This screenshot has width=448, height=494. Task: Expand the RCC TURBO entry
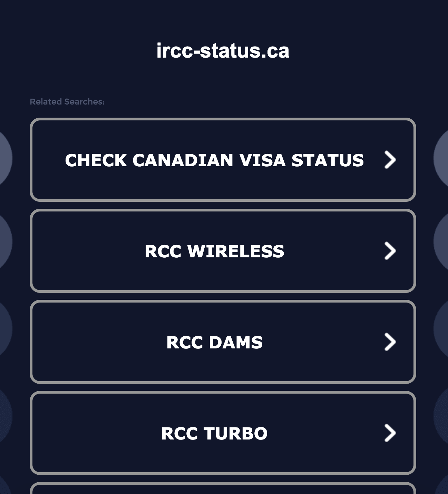224,433
